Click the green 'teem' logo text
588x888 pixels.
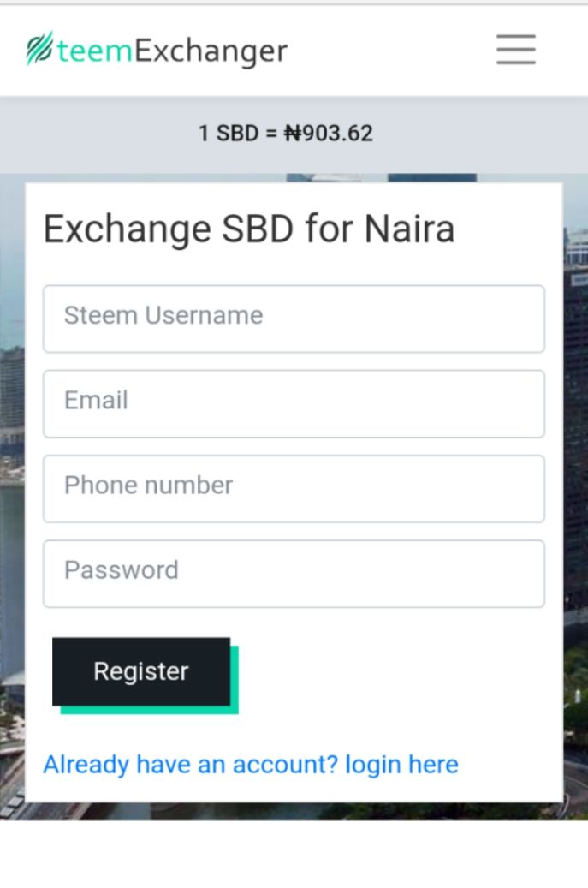click(x=95, y=51)
